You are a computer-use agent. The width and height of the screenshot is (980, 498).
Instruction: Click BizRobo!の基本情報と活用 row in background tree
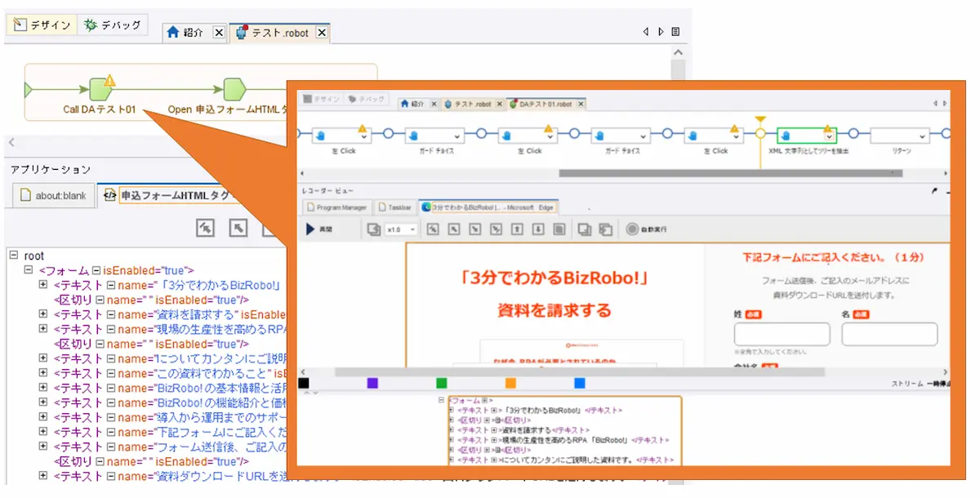(x=163, y=388)
